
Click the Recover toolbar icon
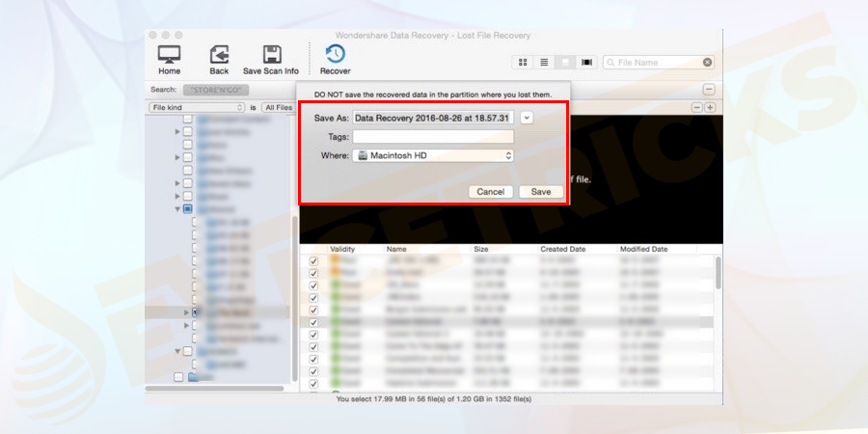(x=335, y=54)
